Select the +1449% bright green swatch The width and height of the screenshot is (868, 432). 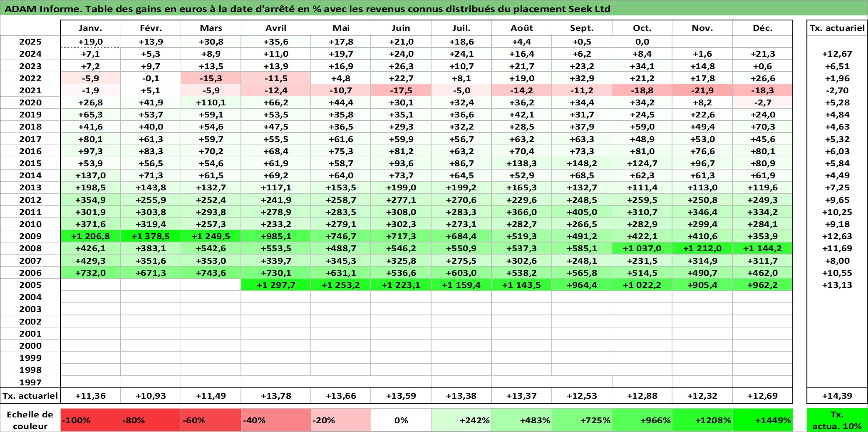(763, 420)
